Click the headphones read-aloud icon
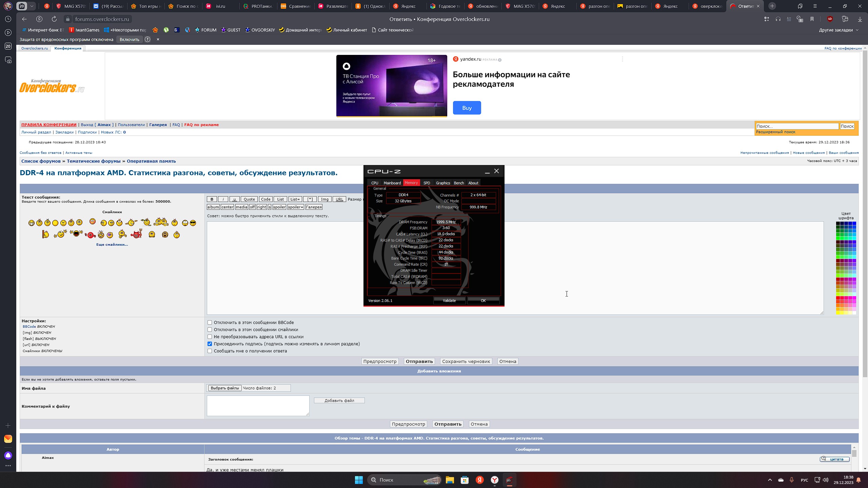The height and width of the screenshot is (488, 868). (778, 19)
